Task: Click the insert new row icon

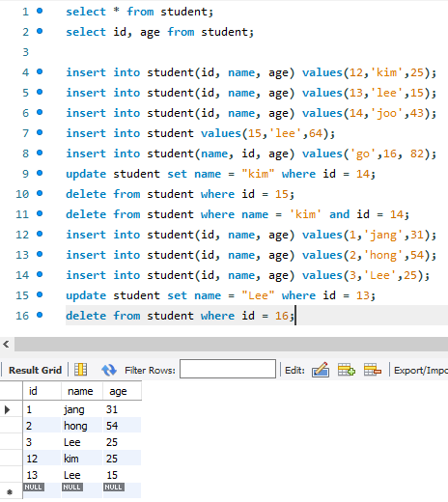Action: tap(347, 370)
